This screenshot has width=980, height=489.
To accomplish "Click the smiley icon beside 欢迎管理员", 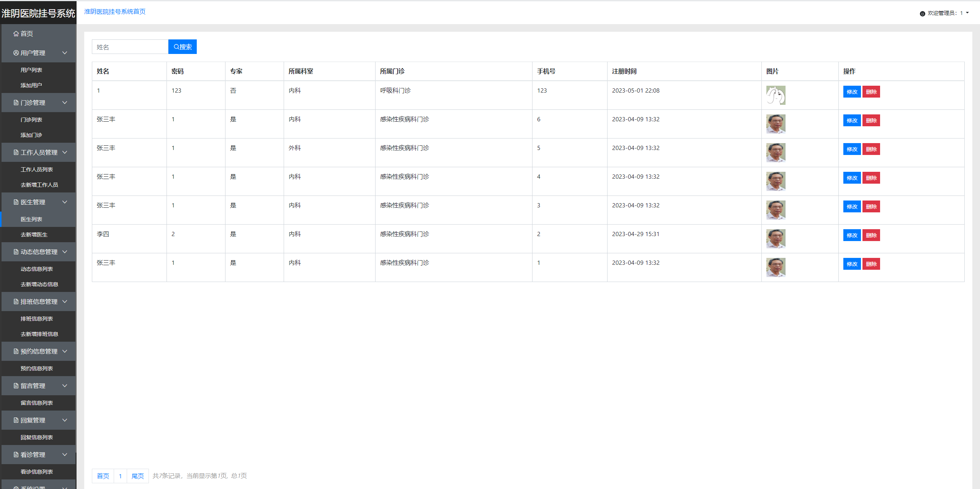I will tap(922, 13).
